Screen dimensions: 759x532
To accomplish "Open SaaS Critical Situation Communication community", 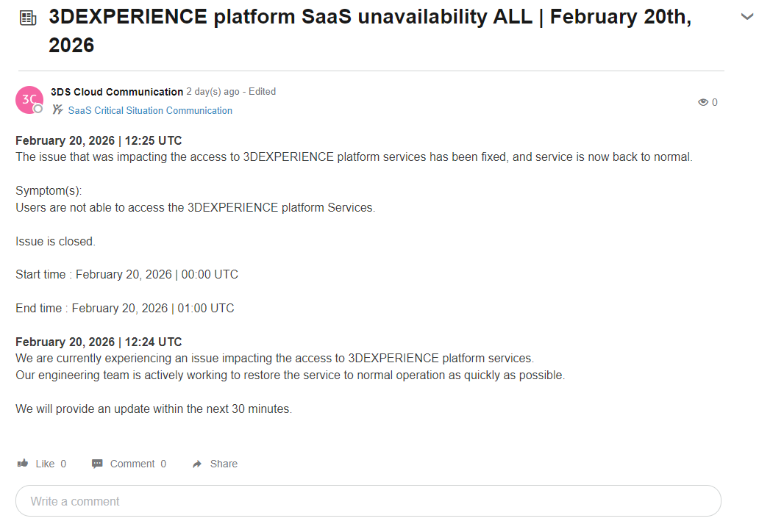I will point(150,110).
